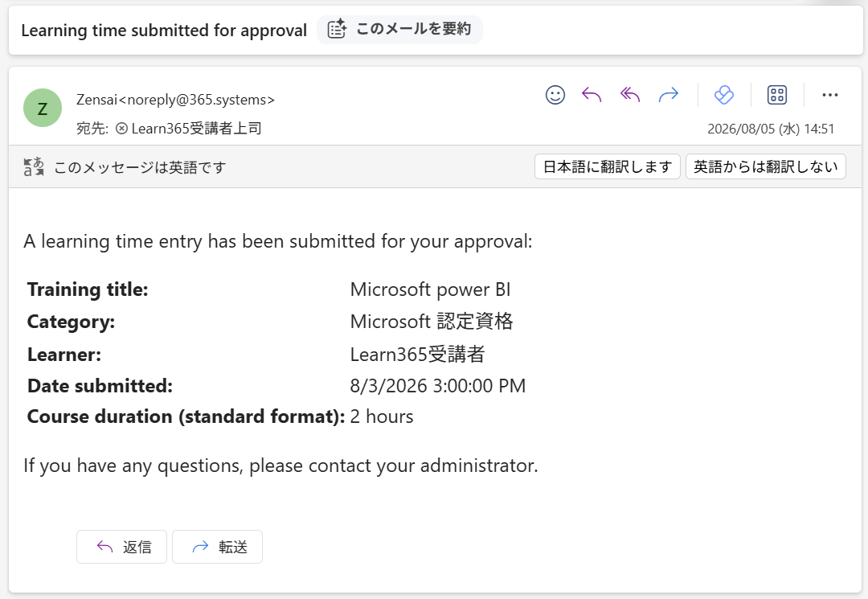The width and height of the screenshot is (868, 599).
Task: Click the status icon beside recipient name
Action: click(x=122, y=129)
